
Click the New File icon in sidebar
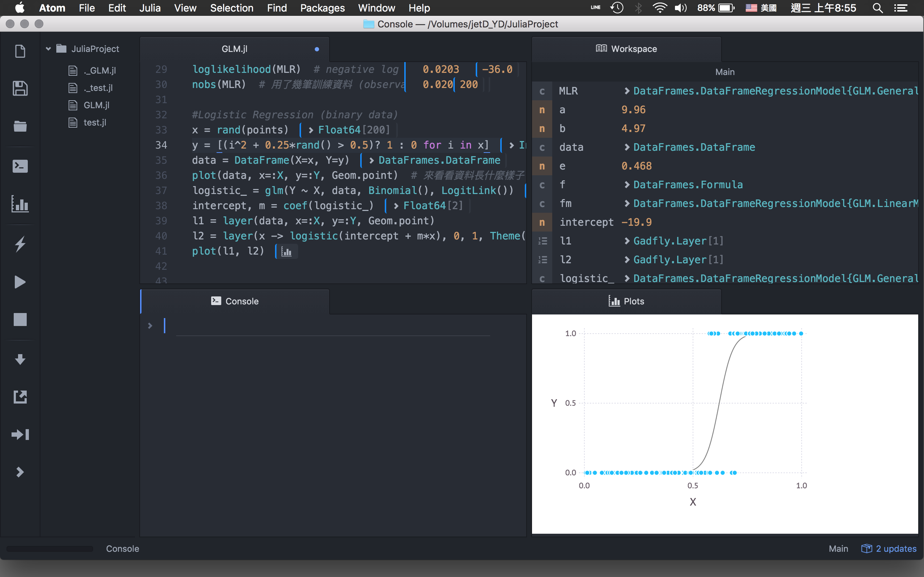coord(20,51)
